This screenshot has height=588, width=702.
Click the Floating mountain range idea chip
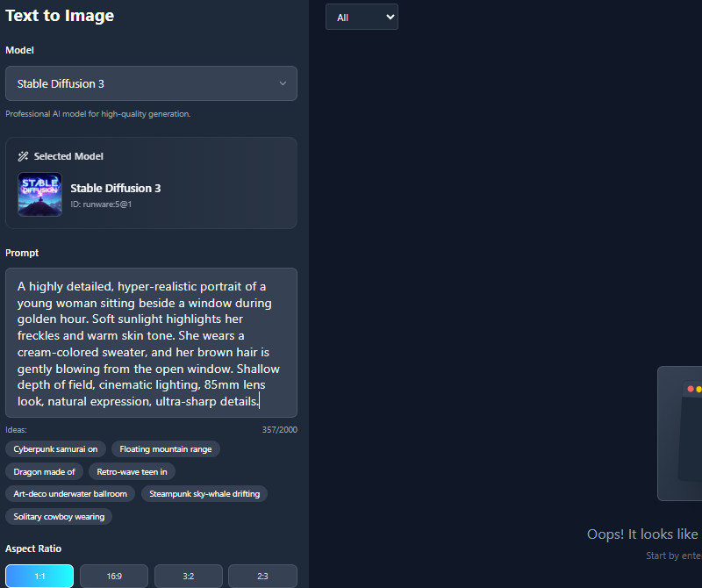pyautogui.click(x=165, y=448)
